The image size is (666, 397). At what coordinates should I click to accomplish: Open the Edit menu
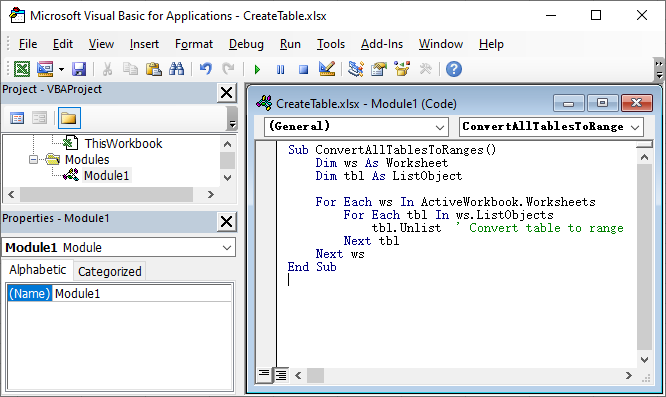pyautogui.click(x=62, y=44)
